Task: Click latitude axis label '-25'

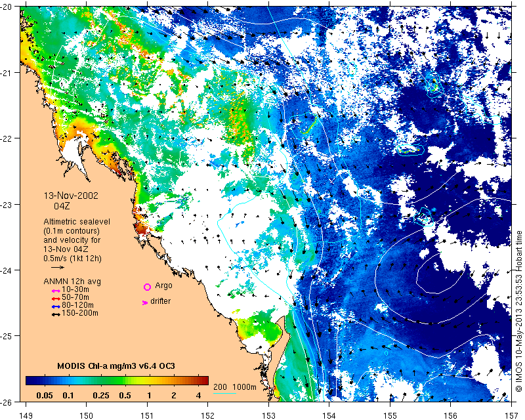Action: pos(6,336)
